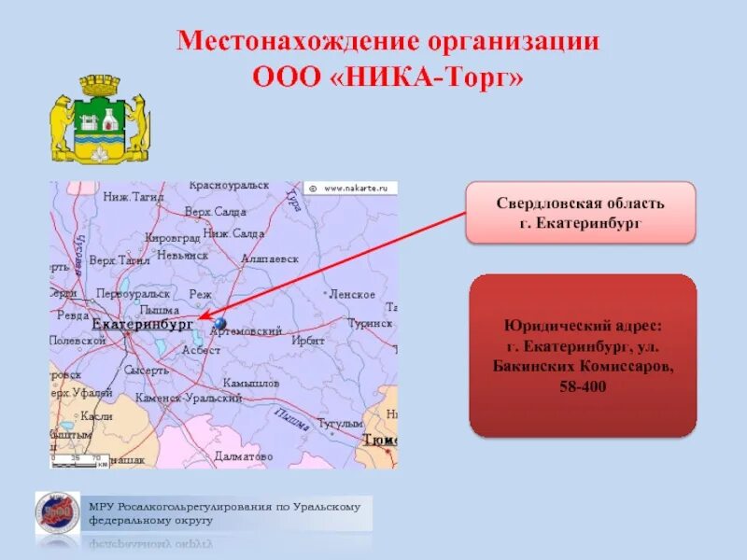This screenshot has width=747, height=560.
Task: Click 'Верх.Салда' map label
Action: (x=216, y=212)
